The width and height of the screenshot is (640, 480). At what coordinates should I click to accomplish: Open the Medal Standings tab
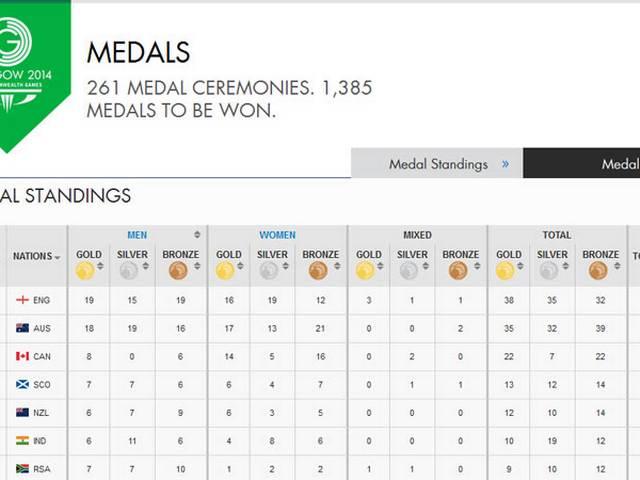437,164
